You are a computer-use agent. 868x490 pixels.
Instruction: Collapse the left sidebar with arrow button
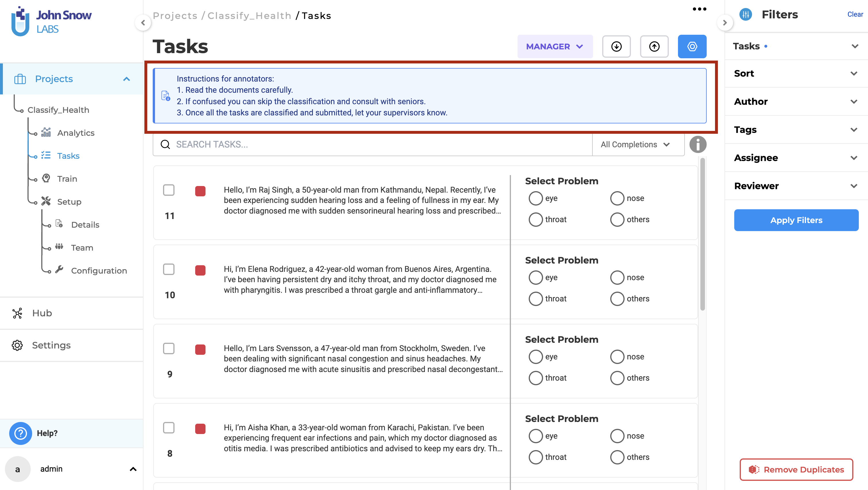click(x=143, y=23)
